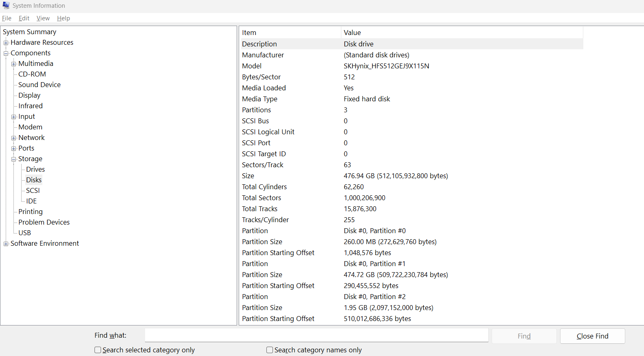Expand the Network node
The height and width of the screenshot is (356, 644).
[14, 138]
